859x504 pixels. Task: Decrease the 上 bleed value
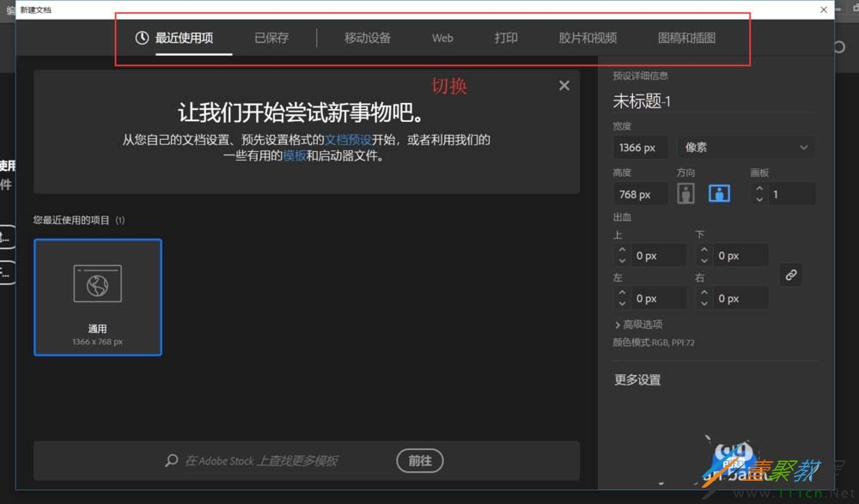pos(622,261)
